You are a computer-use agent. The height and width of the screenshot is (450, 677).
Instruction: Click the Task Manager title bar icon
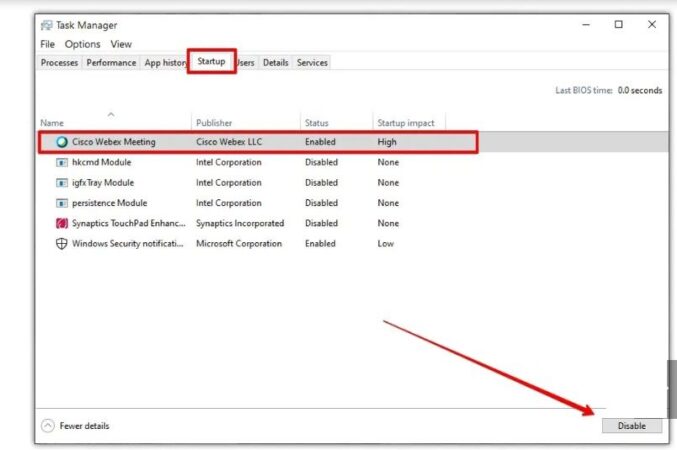pyautogui.click(x=46, y=25)
